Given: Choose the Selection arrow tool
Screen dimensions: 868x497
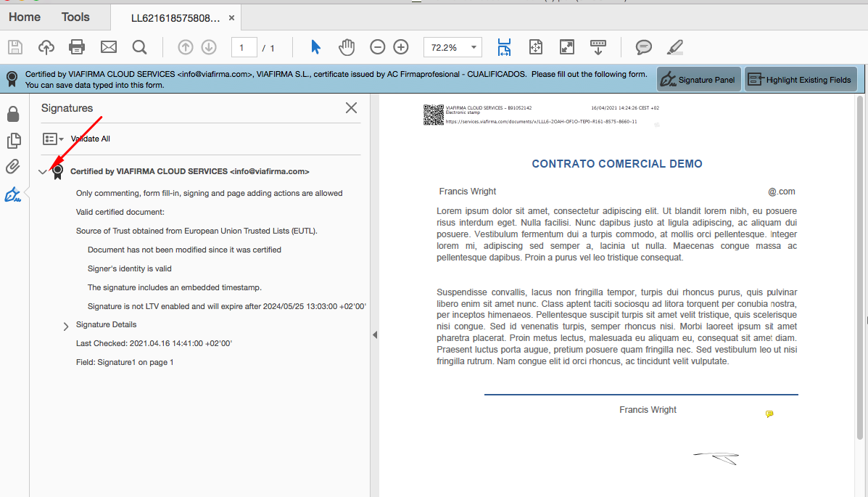Looking at the screenshot, I should pos(315,47).
